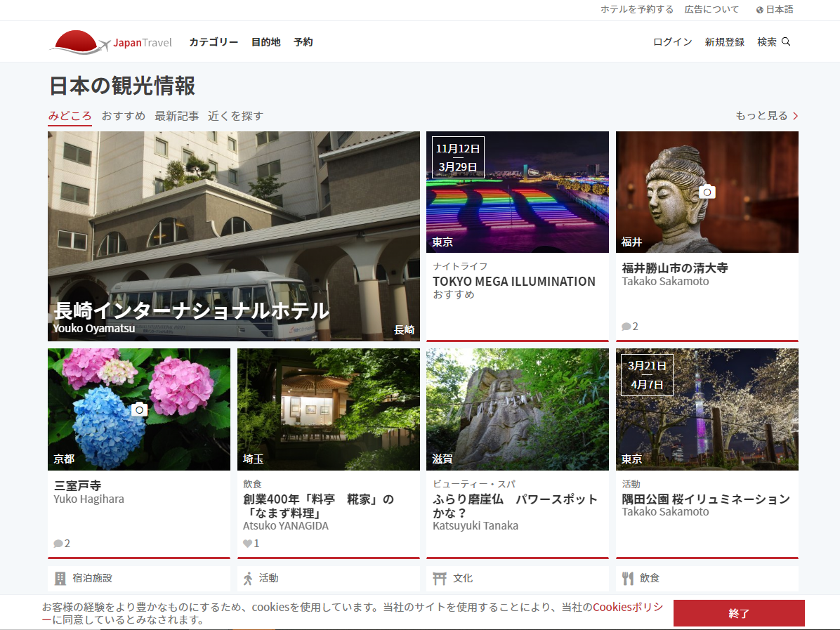Select the utensils icon beside 飲食
The image size is (840, 630).
coord(629,578)
